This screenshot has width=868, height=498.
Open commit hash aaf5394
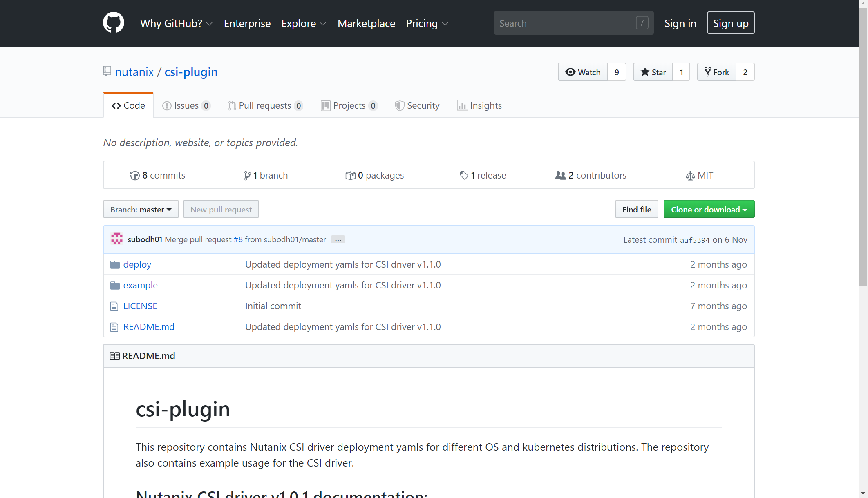695,240
